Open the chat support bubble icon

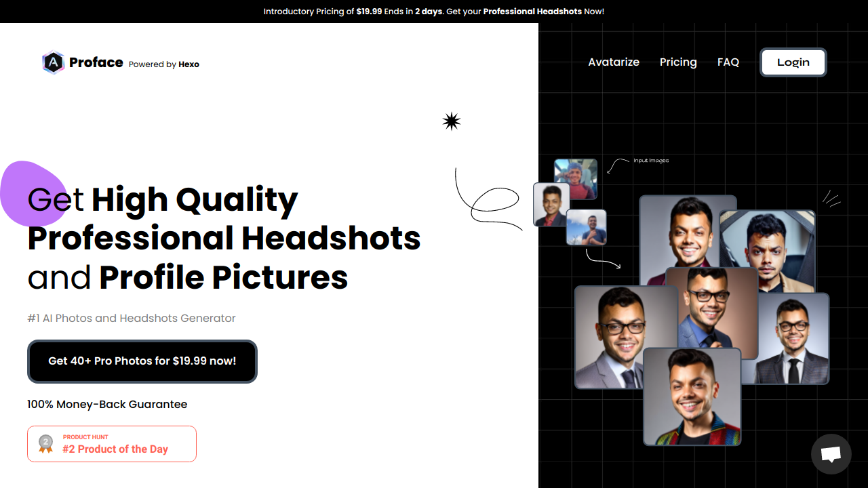[831, 454]
